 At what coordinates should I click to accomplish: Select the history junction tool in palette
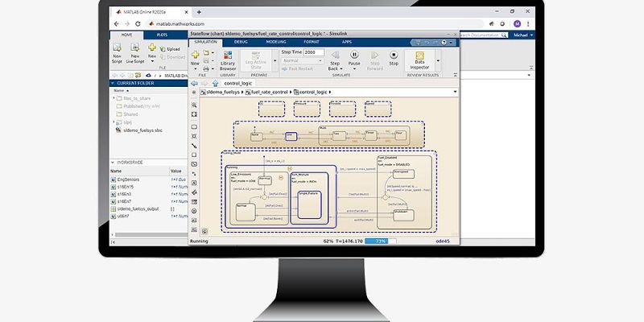194,211
